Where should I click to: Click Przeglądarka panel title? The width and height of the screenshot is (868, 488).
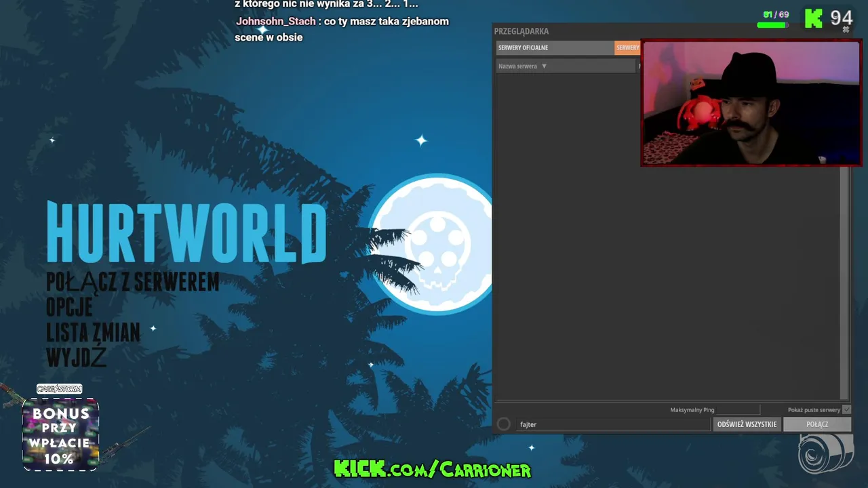(521, 31)
